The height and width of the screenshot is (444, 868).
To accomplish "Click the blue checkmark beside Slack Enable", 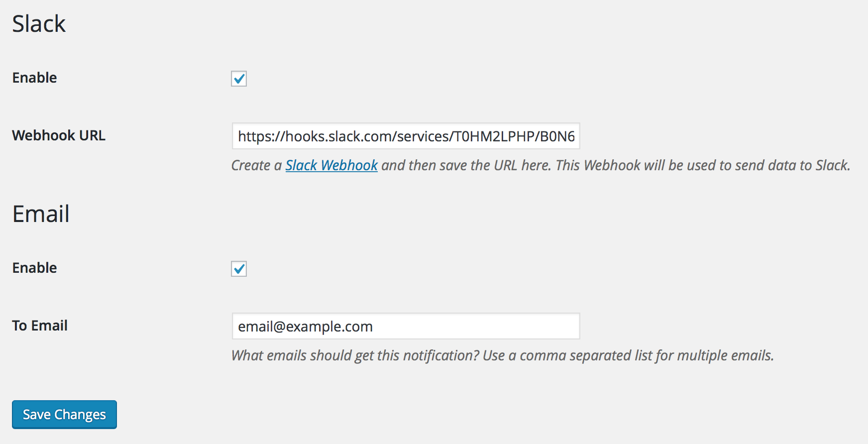I will coord(239,78).
